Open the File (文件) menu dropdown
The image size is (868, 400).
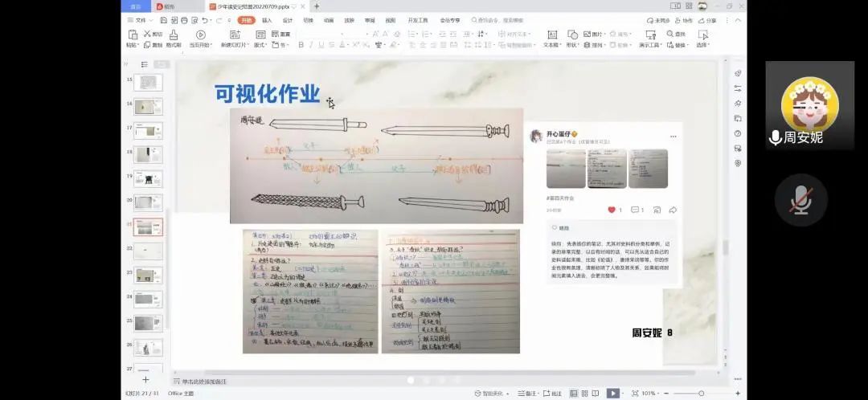click(141, 20)
